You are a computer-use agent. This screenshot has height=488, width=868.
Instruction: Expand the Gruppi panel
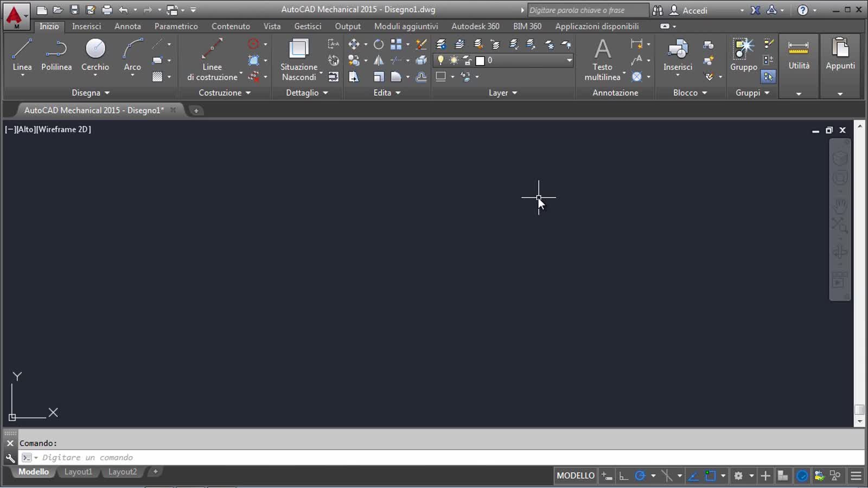click(x=752, y=93)
